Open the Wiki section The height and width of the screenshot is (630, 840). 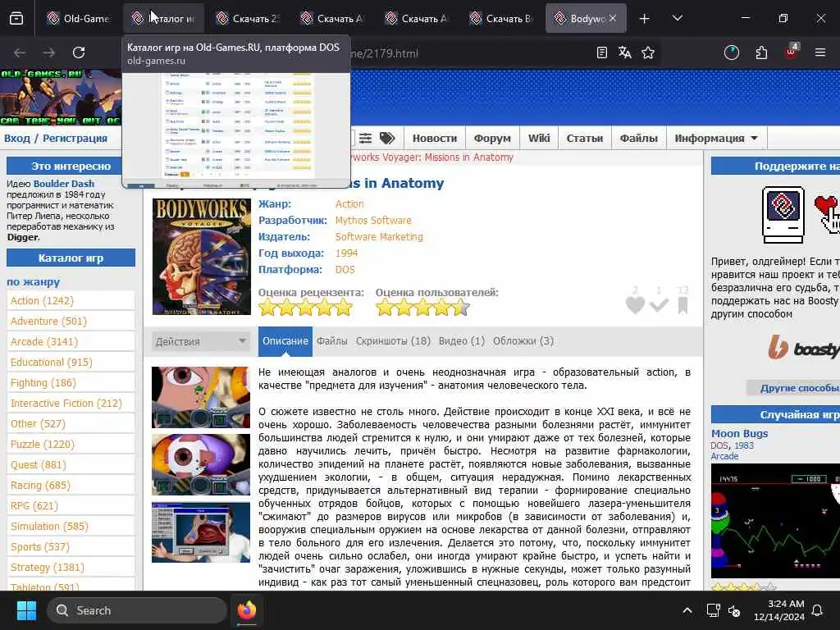(x=539, y=138)
